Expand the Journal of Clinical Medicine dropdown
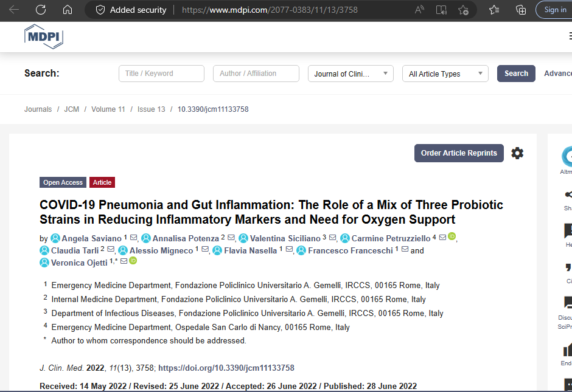Screen dimensions: 572x392 [351, 74]
